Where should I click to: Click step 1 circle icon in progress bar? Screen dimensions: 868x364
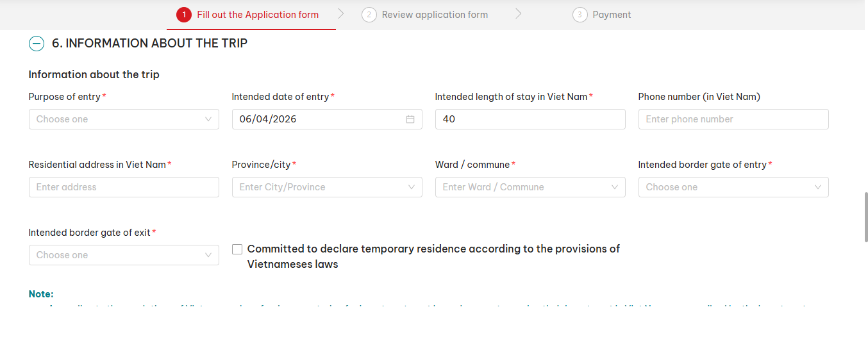[184, 15]
